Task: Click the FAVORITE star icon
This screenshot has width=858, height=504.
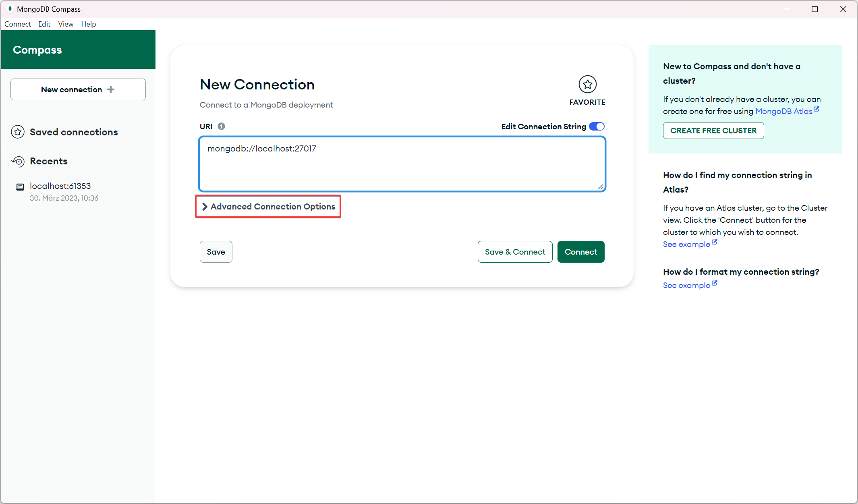Action: pyautogui.click(x=587, y=84)
